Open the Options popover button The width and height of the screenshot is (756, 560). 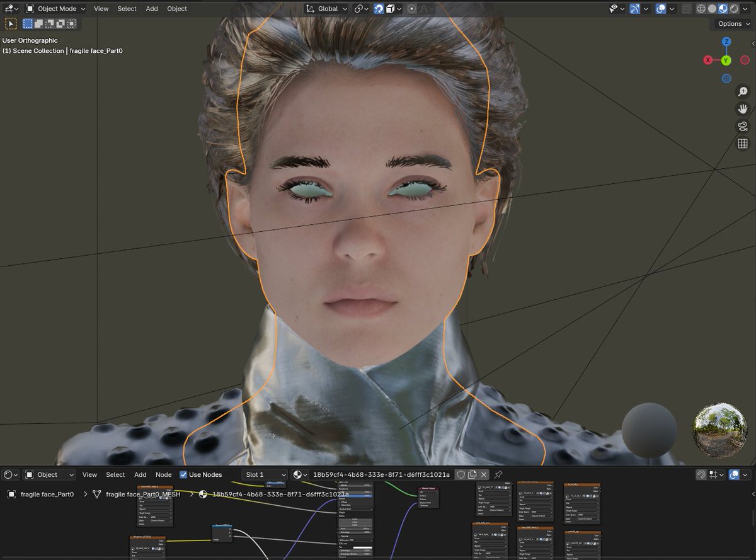click(734, 23)
